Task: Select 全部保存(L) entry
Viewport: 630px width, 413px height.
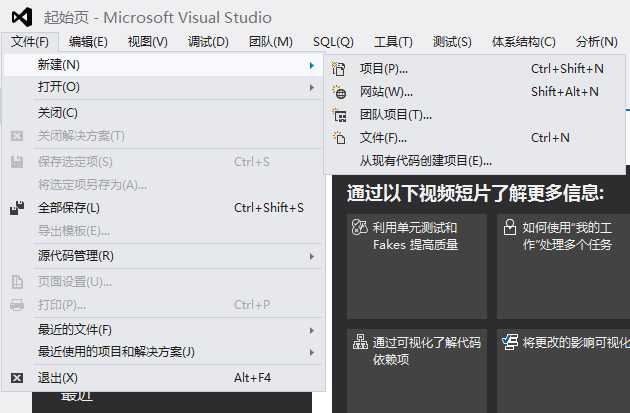Action: click(x=163, y=208)
